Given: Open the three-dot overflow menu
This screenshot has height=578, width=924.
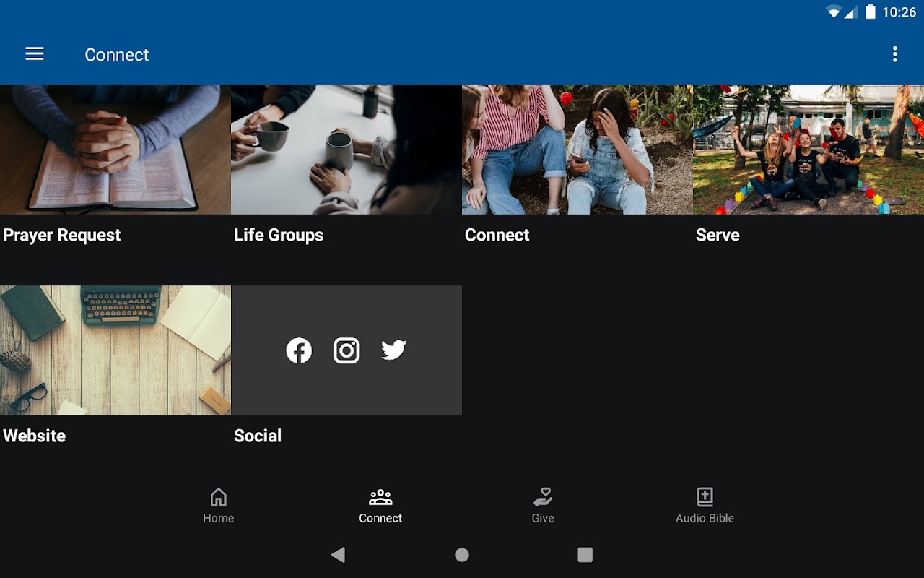Looking at the screenshot, I should tap(894, 54).
